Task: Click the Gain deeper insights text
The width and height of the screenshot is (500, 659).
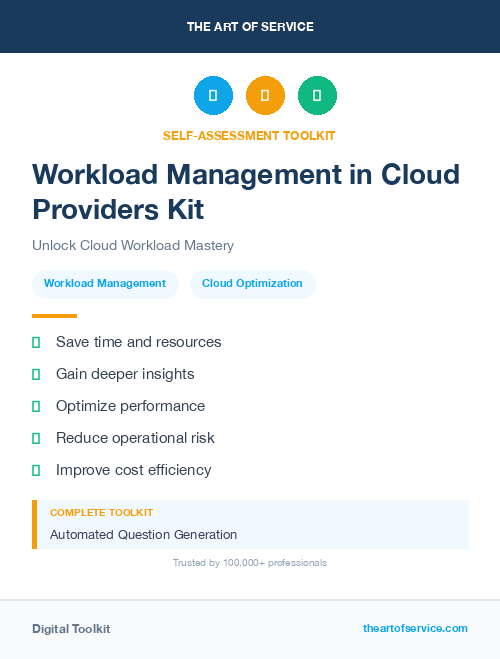Action: pyautogui.click(x=125, y=374)
